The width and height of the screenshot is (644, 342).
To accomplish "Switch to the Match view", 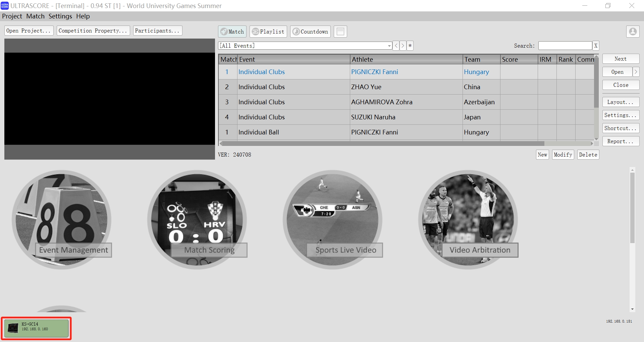I will [232, 32].
